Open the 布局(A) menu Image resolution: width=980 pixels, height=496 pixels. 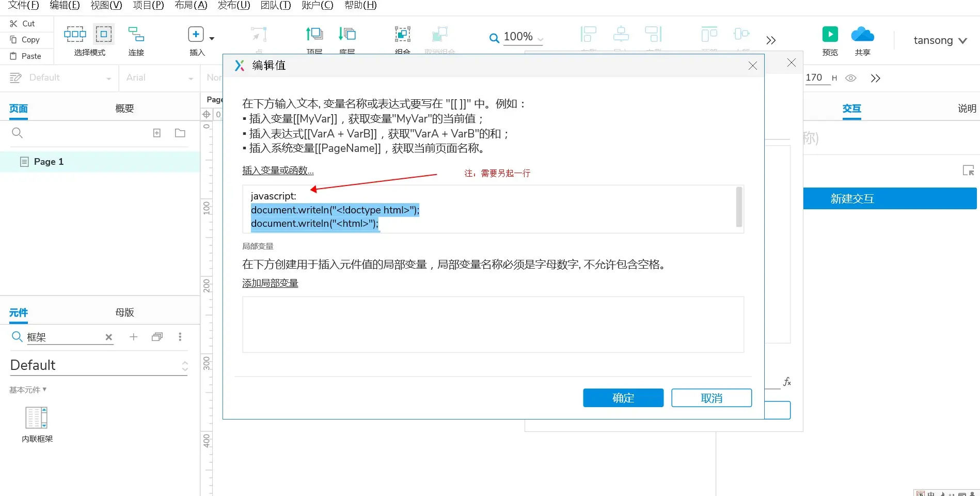pyautogui.click(x=191, y=5)
